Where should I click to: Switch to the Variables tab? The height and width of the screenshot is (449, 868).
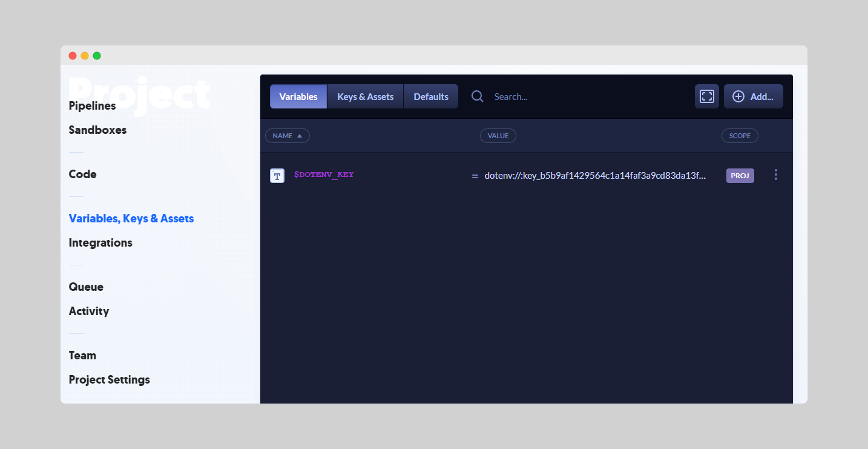(298, 96)
